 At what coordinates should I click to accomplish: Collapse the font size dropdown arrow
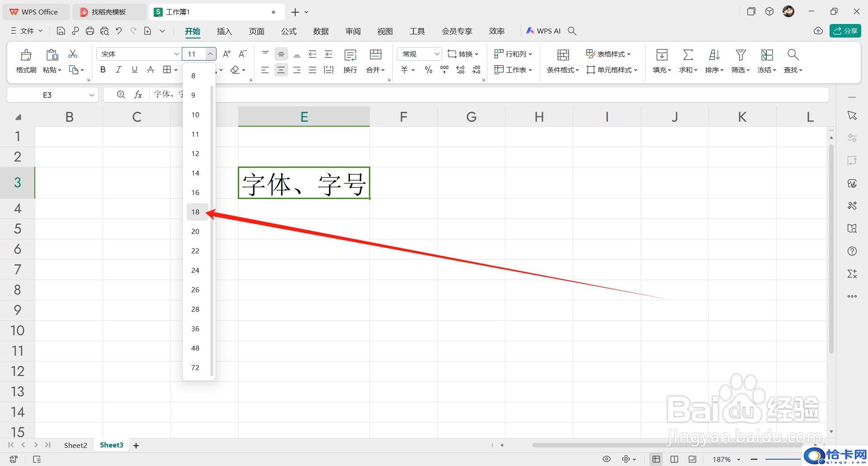[x=210, y=54]
